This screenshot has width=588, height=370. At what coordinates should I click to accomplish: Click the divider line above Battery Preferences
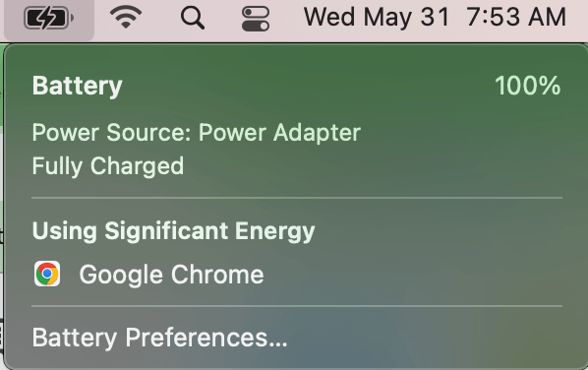click(x=297, y=306)
